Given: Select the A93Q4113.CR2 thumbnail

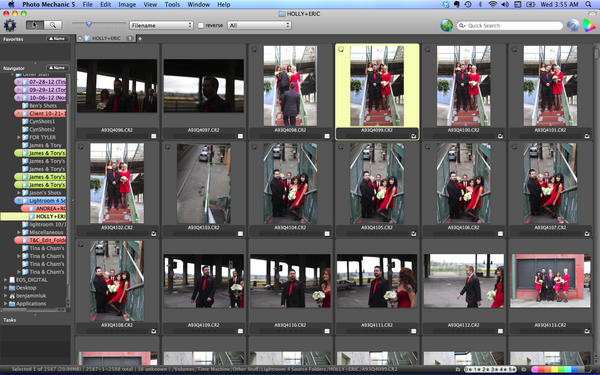Looking at the screenshot, I should coord(550,281).
